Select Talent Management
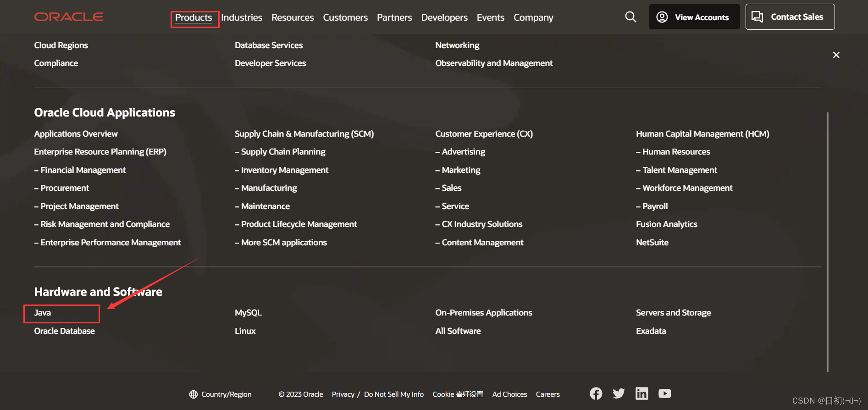Viewport: 868px width, 410px height. 676,170
